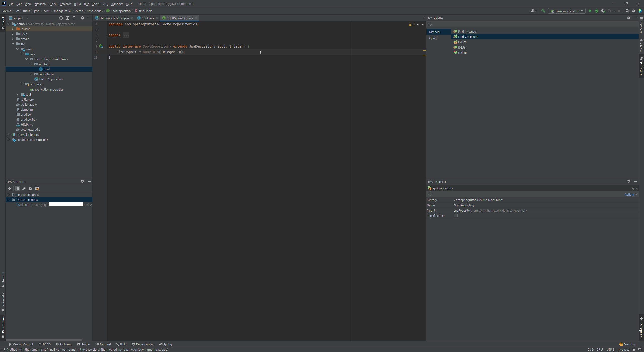Expand the Persistence units node

(8, 195)
